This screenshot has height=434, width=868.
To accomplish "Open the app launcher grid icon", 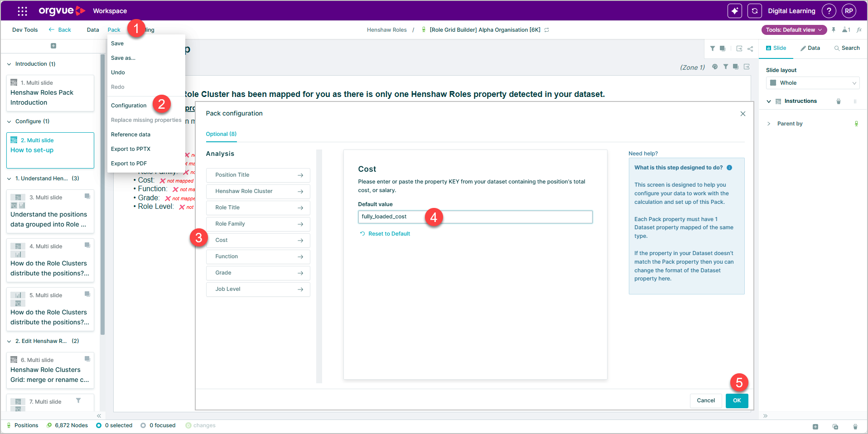I will pyautogui.click(x=22, y=11).
